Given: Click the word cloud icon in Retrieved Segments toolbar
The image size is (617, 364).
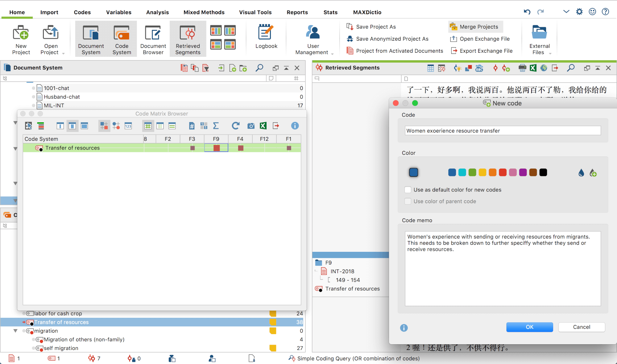Looking at the screenshot, I should click(479, 68).
